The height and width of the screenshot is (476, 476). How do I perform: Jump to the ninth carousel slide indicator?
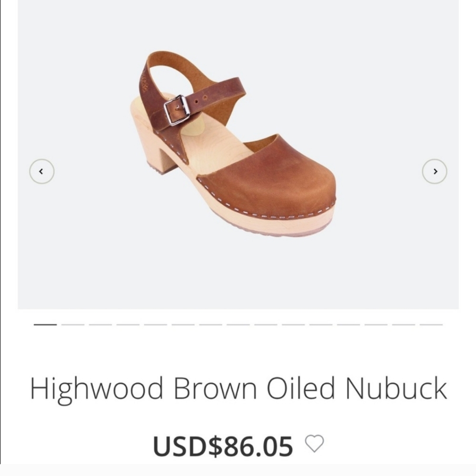click(266, 325)
